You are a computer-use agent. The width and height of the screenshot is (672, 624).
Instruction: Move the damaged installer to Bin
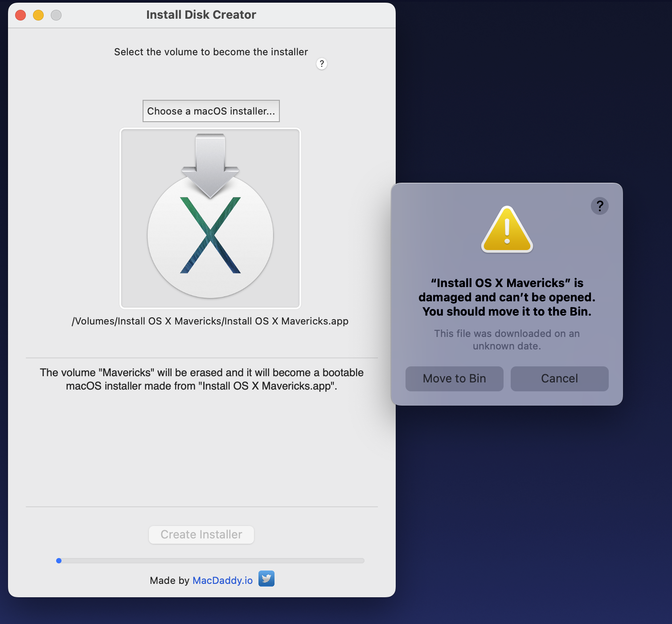(x=455, y=378)
